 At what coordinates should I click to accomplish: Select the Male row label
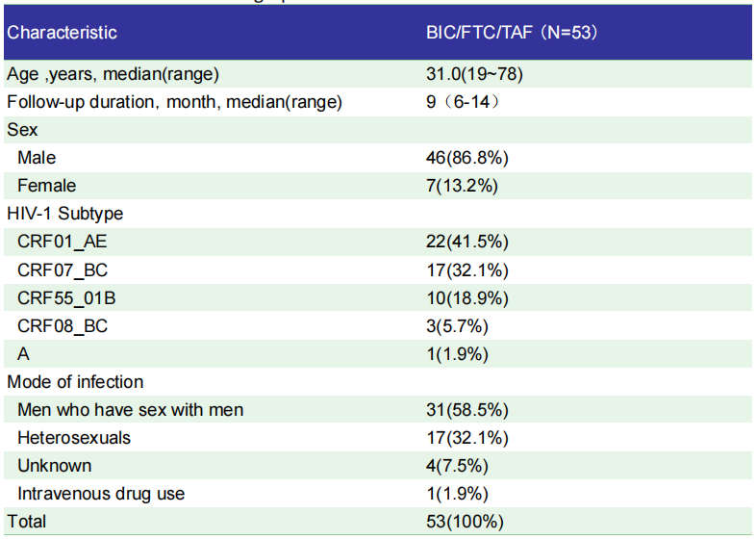tap(37, 157)
